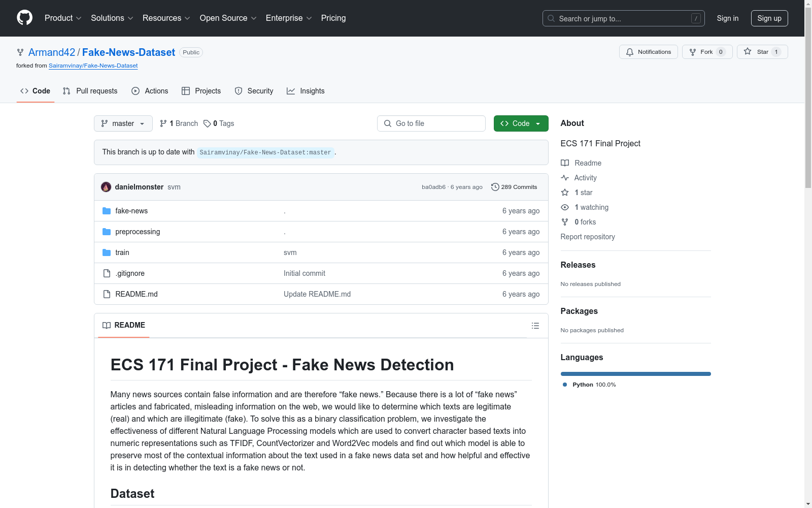The height and width of the screenshot is (508, 812).
Task: Click the tag icon beside 0 Tags
Action: click(207, 123)
